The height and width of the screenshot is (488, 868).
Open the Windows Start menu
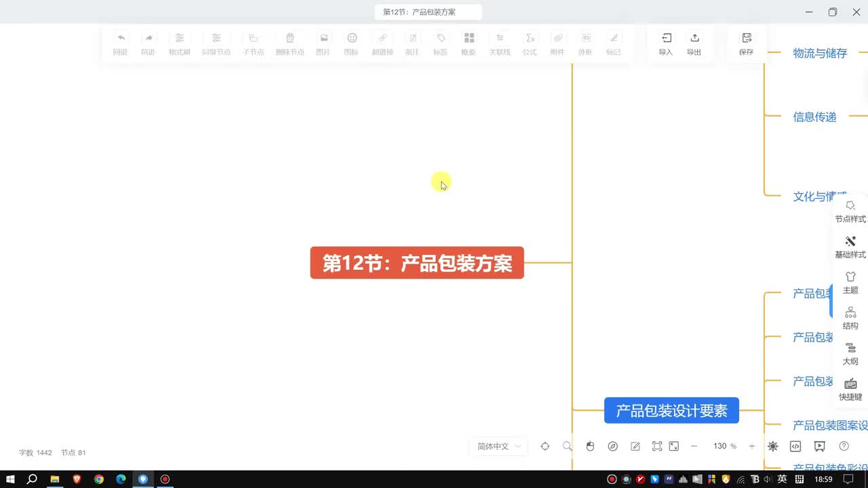coord(10,479)
